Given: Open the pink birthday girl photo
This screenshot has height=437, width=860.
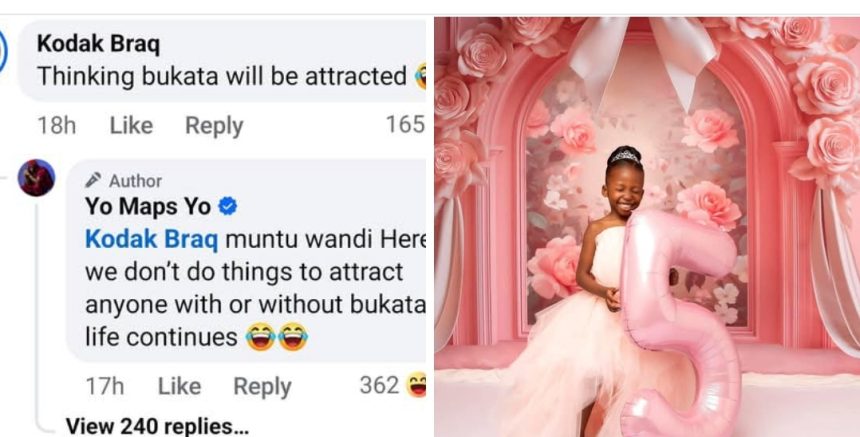Looking at the screenshot, I should 647,227.
